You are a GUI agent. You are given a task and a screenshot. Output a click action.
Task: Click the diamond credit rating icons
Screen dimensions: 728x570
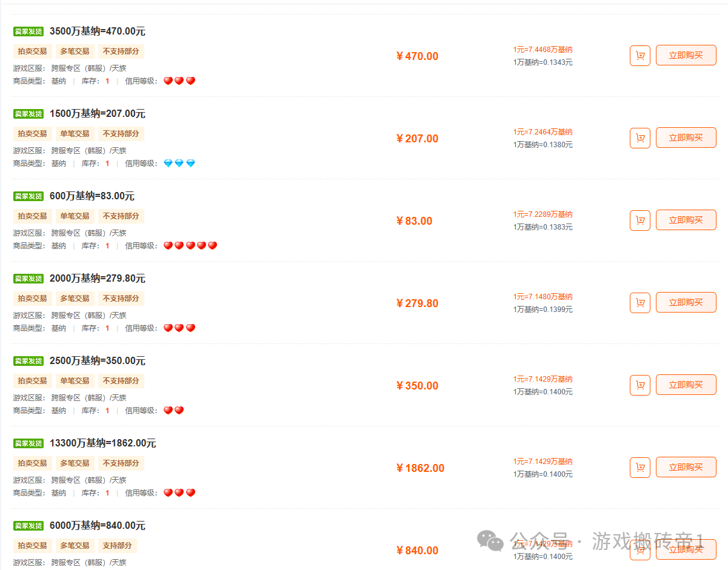coord(179,164)
